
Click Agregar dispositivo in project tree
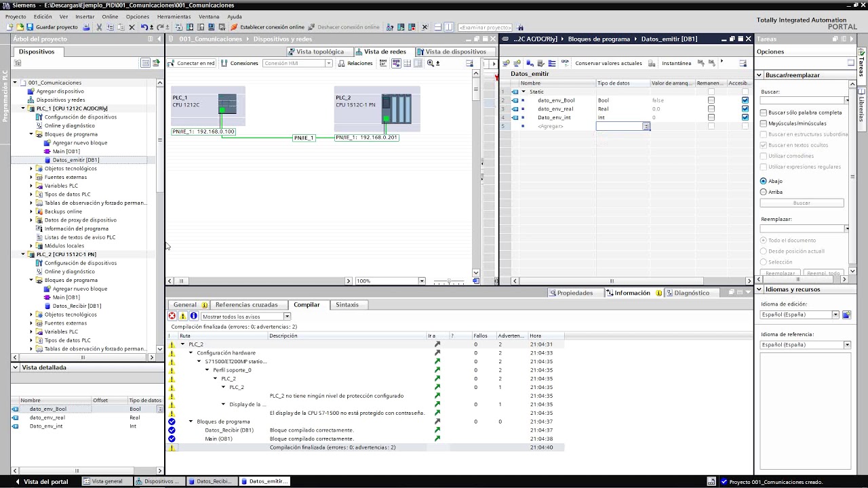click(60, 91)
